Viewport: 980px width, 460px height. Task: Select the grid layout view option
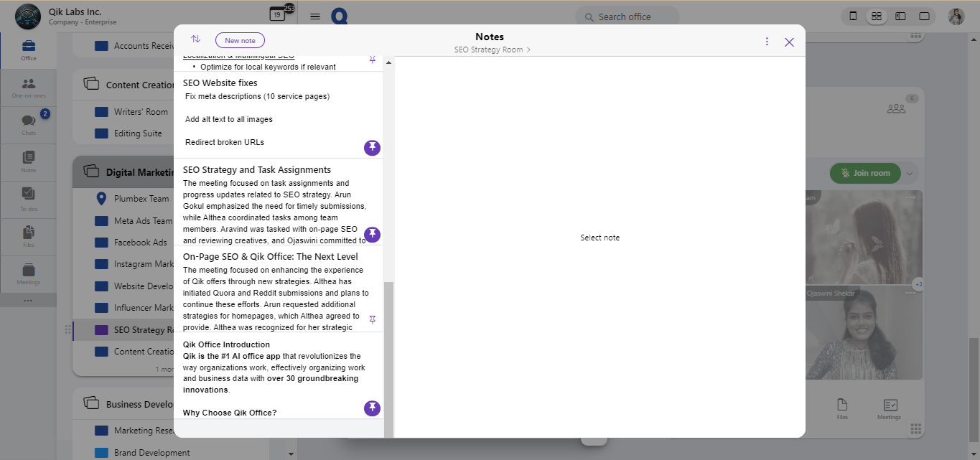click(876, 17)
